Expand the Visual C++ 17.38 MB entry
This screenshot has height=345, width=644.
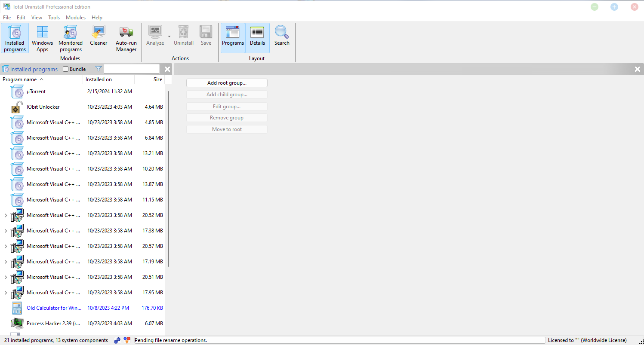6,231
